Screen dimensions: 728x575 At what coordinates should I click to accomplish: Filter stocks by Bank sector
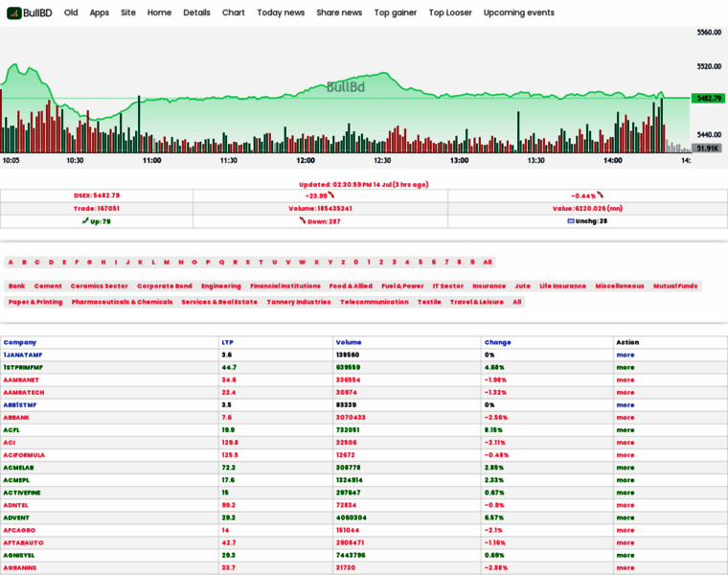click(x=16, y=286)
